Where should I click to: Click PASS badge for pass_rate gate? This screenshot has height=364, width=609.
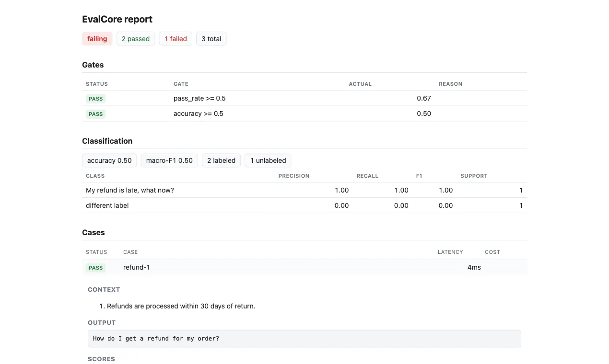pos(96,99)
